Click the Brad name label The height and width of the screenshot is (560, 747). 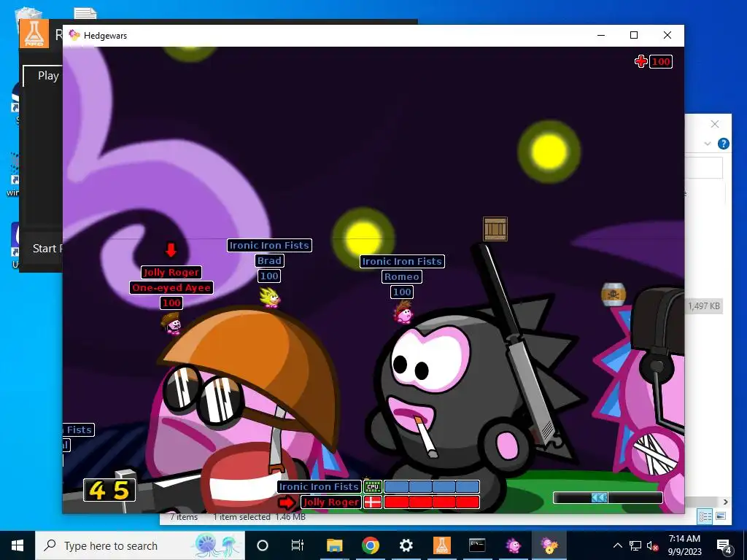click(x=269, y=260)
